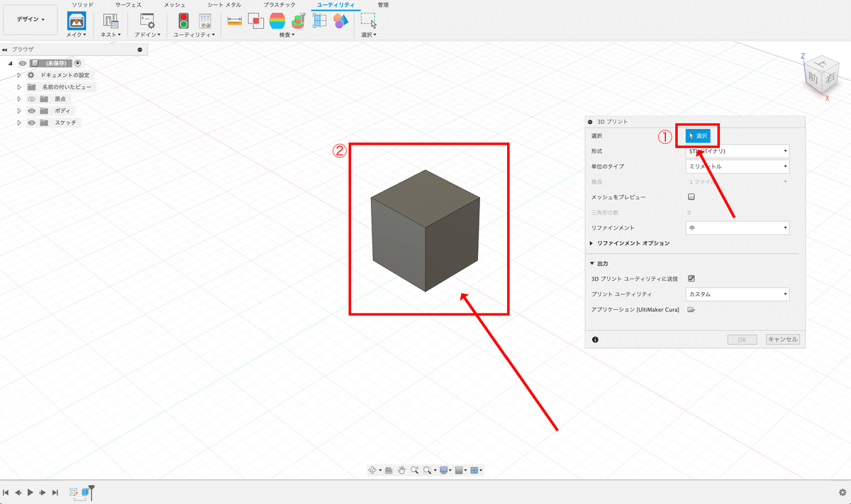
Task: Select the gray cube body in viewport
Action: click(425, 230)
